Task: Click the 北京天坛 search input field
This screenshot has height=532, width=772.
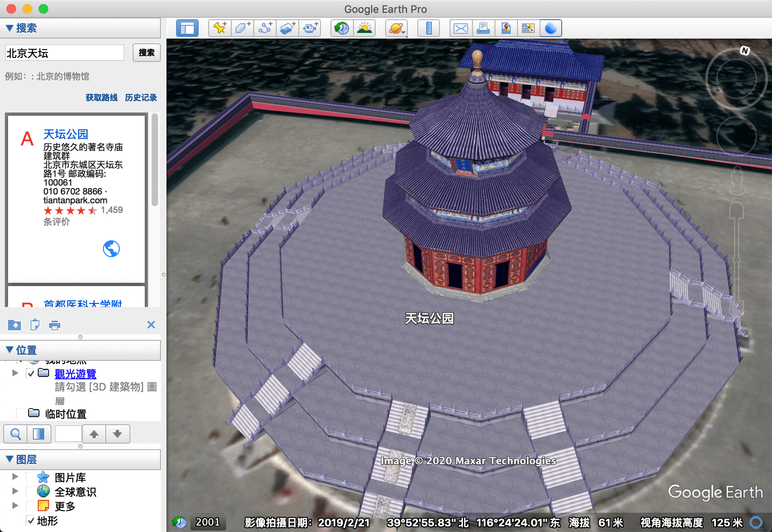Action: click(x=64, y=53)
